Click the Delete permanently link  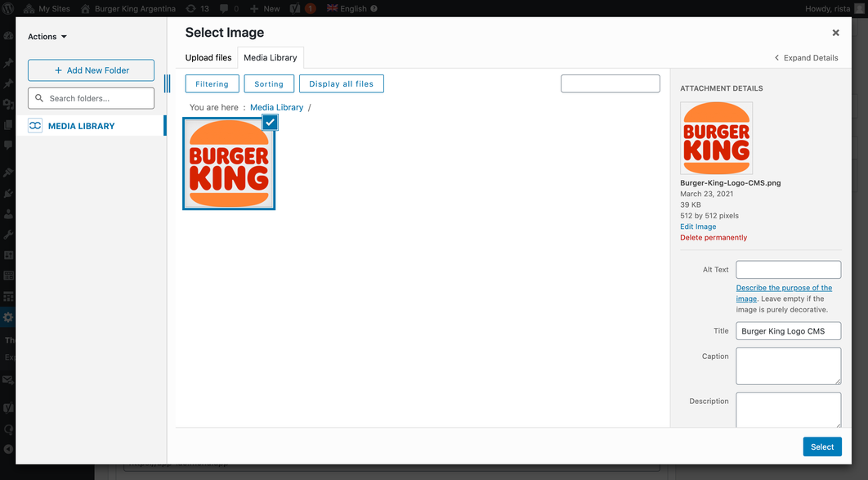[x=714, y=237]
